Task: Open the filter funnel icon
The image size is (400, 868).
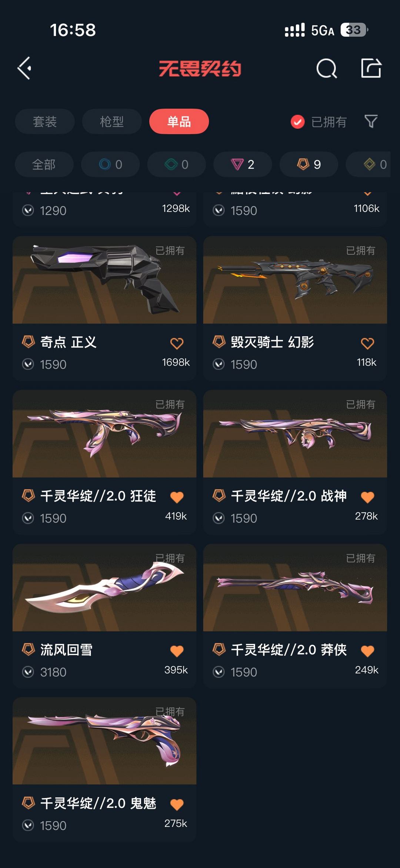Action: coord(371,121)
